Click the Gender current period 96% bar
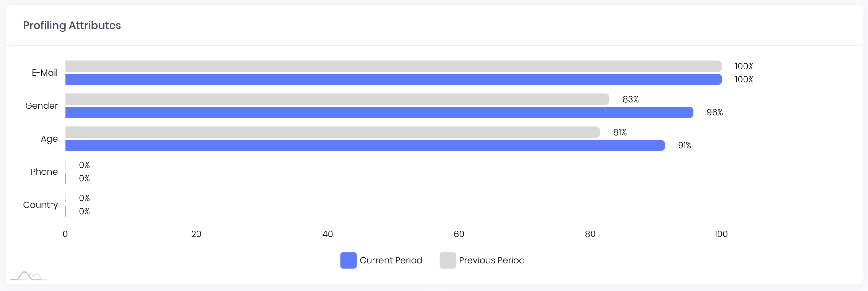The image size is (868, 291). pyautogui.click(x=379, y=112)
